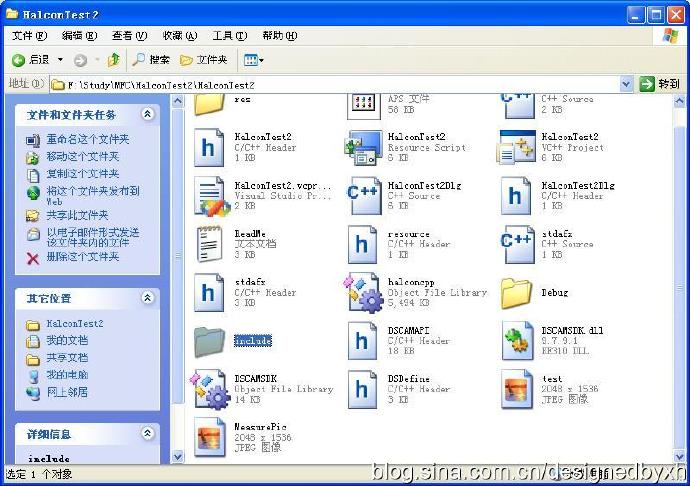This screenshot has height=486, width=690.
Task: Open the 收藏(A) menu
Action: pyautogui.click(x=180, y=35)
